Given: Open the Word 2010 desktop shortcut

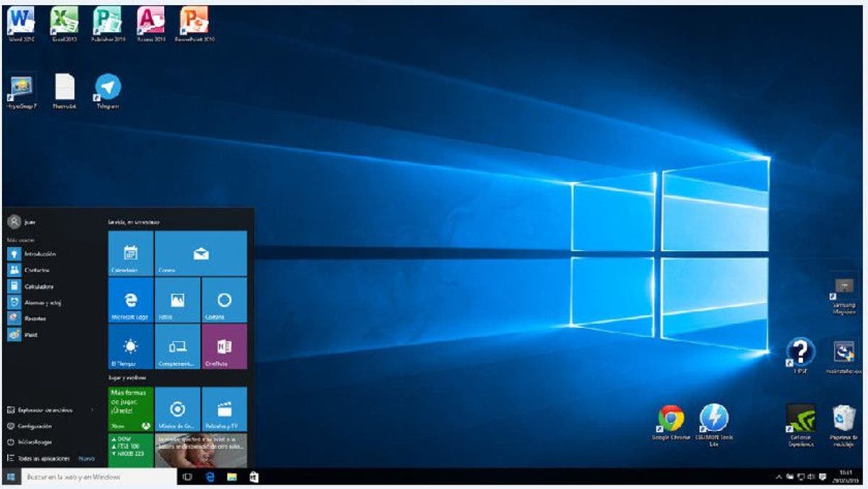Looking at the screenshot, I should (20, 21).
